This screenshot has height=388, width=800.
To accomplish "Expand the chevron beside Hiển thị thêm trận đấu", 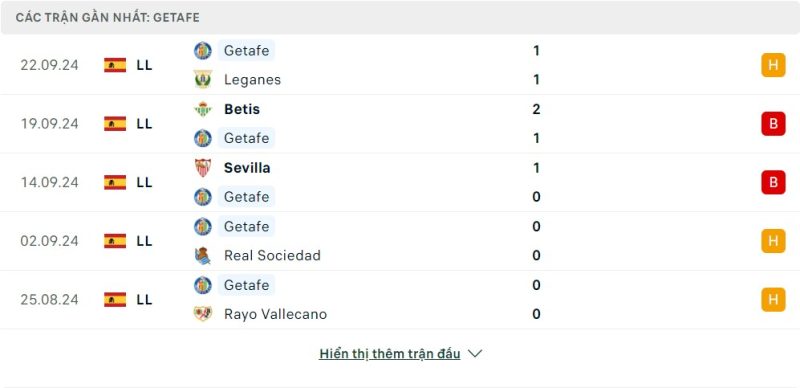I will click(x=475, y=353).
